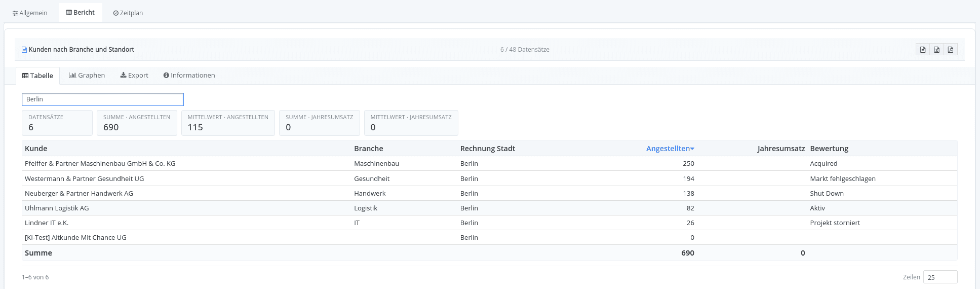Click employee count 26
This screenshot has height=289, width=980.
tap(690, 223)
